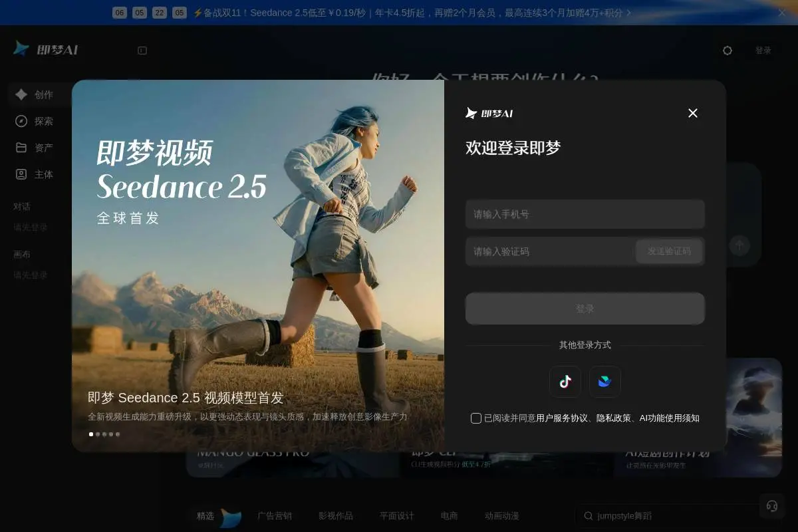This screenshot has width=798, height=532.
Task: Click 请先登录 under 对话
Action: (x=31, y=227)
